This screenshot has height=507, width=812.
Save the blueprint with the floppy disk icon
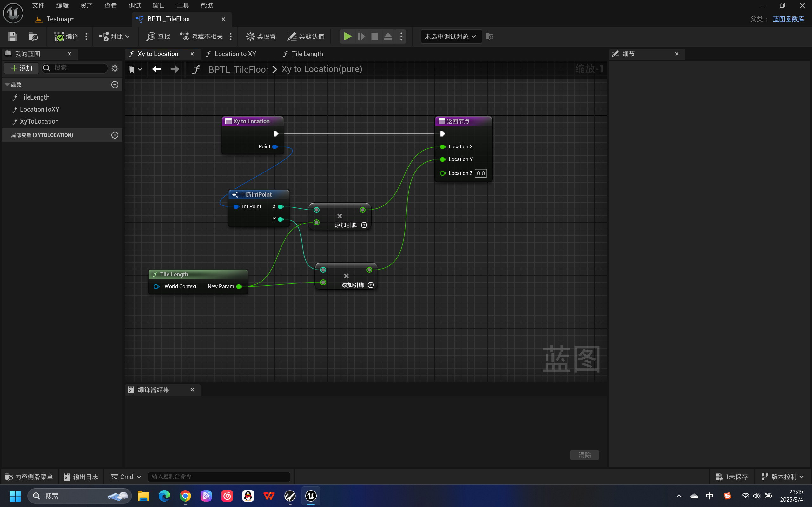(12, 36)
